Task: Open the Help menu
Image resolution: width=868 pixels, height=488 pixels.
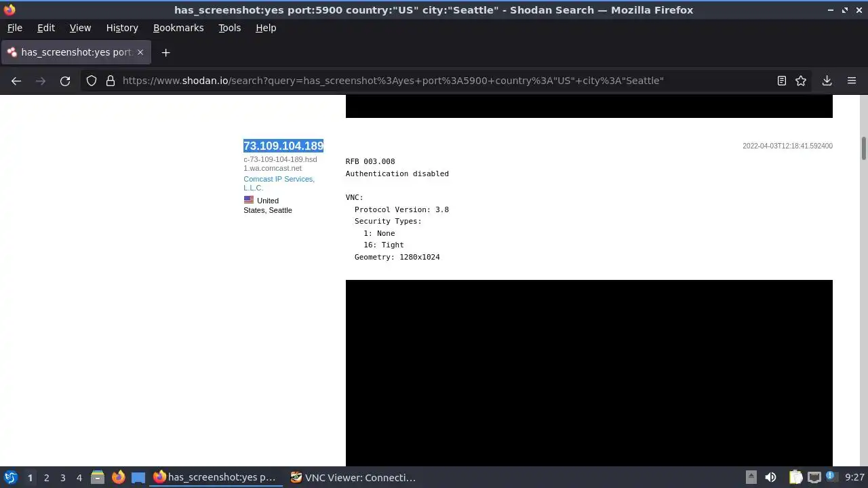Action: 266,28
